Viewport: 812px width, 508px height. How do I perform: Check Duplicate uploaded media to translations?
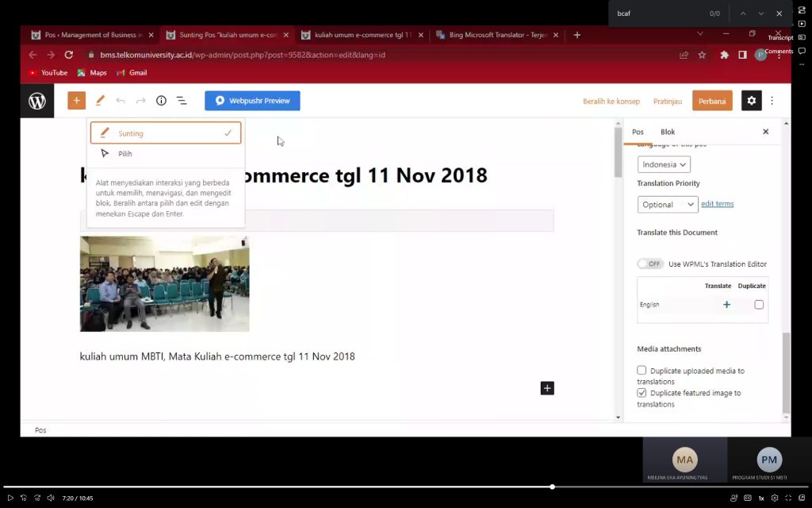click(x=642, y=370)
